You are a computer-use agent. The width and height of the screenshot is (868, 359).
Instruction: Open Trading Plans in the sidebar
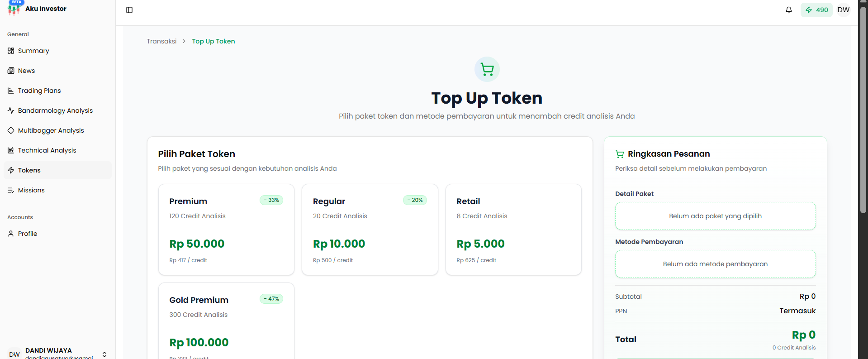click(39, 91)
